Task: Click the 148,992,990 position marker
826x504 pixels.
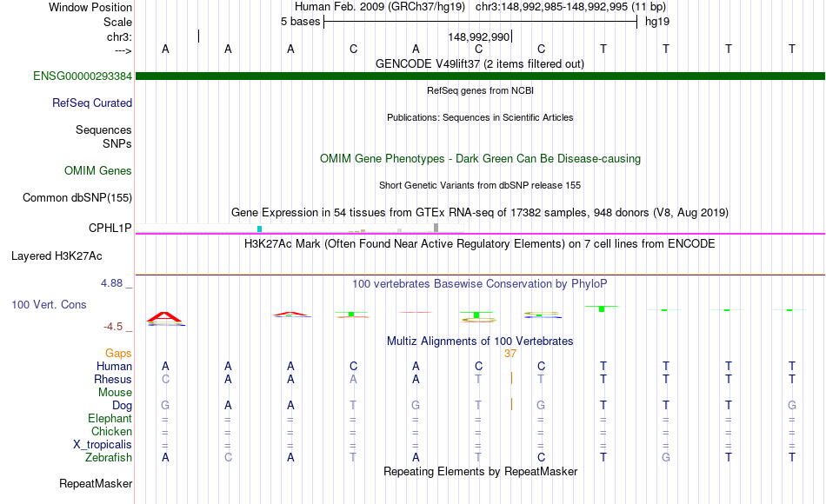Action: 479,36
